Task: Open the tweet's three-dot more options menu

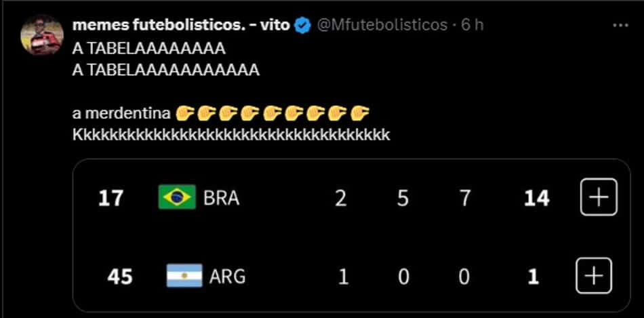Action: coord(620,26)
